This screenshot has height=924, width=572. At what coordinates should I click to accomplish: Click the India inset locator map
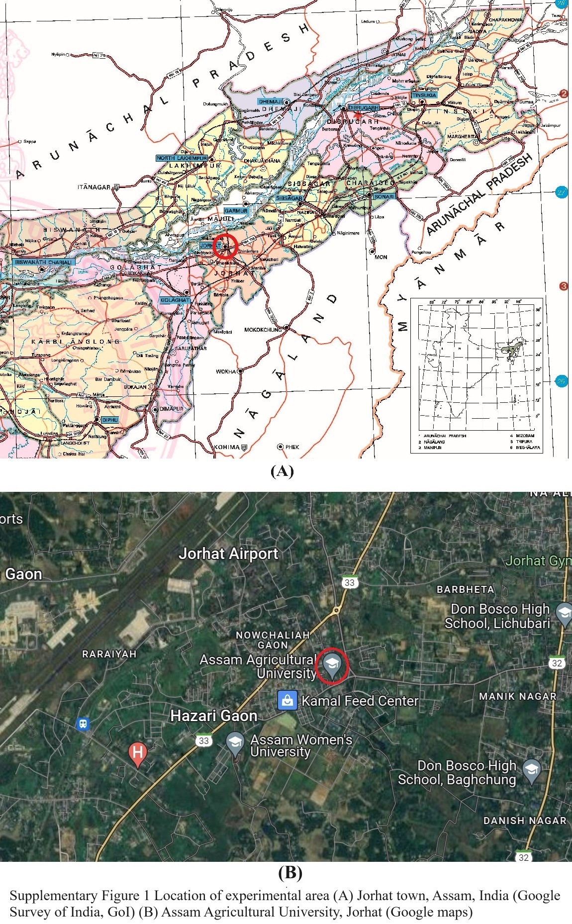pyautogui.click(x=477, y=375)
